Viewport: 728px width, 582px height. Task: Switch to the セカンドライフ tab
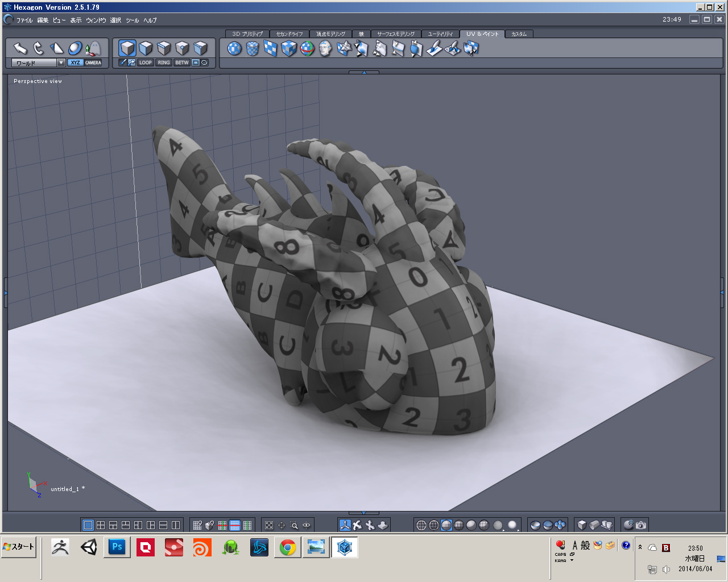(x=289, y=34)
